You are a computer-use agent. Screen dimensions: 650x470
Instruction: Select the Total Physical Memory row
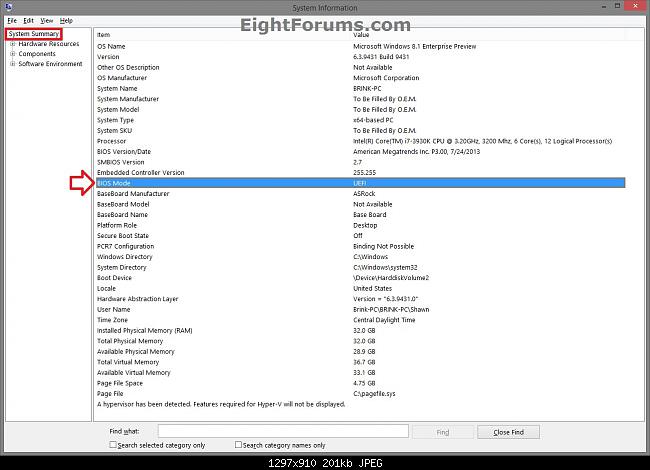360,341
